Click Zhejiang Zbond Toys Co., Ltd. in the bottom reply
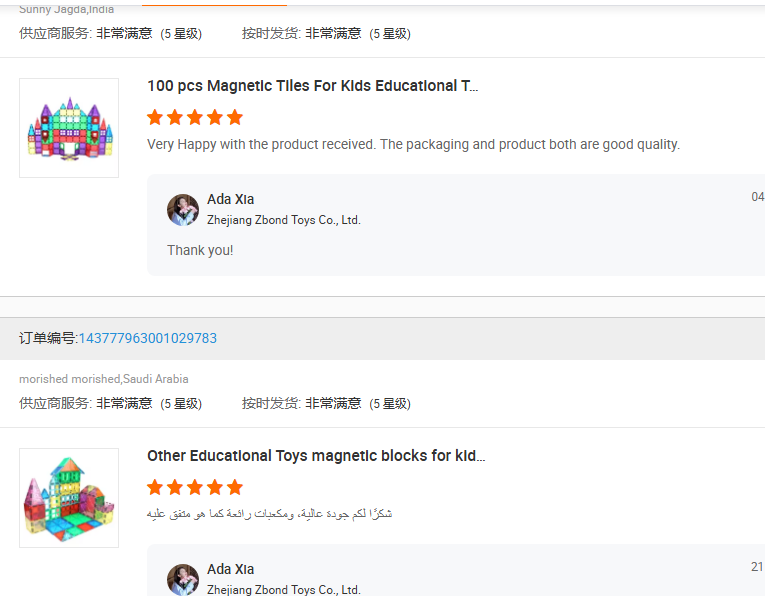This screenshot has width=765, height=596. pyautogui.click(x=283, y=590)
